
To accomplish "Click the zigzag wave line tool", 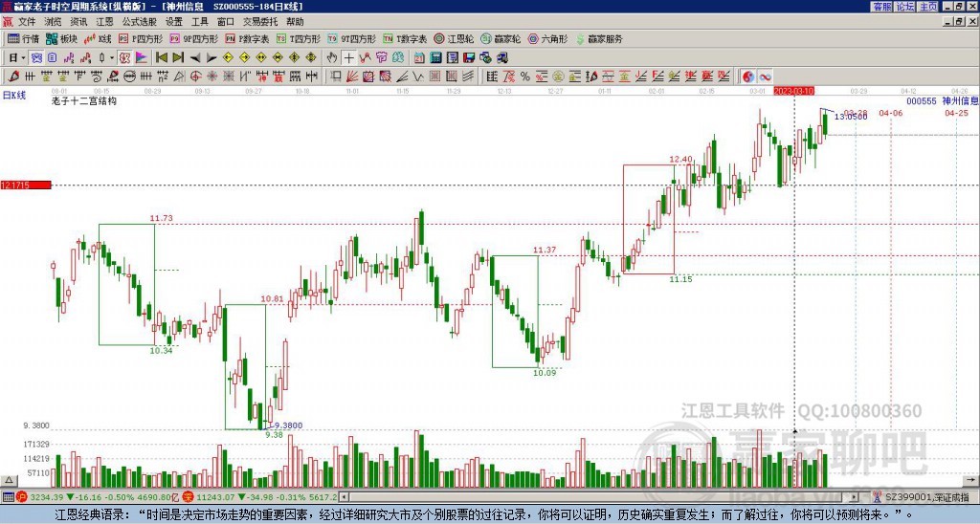I will pos(417,76).
